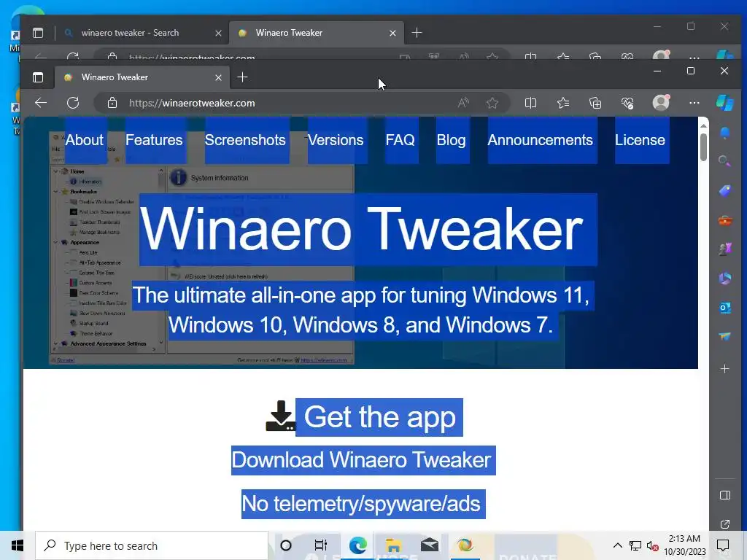Screen dimensions: 747x560
Task: Add page to favorites with the star icon
Action: (492, 103)
